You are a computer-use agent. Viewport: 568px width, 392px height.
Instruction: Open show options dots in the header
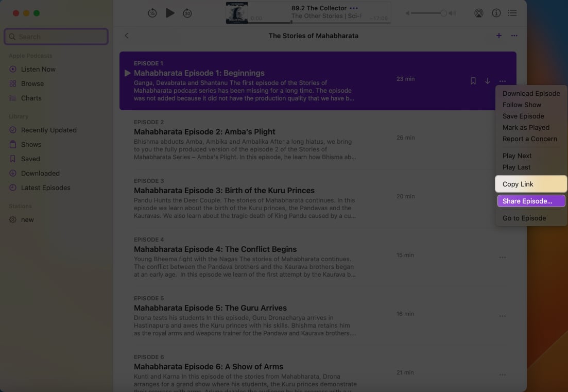(514, 36)
